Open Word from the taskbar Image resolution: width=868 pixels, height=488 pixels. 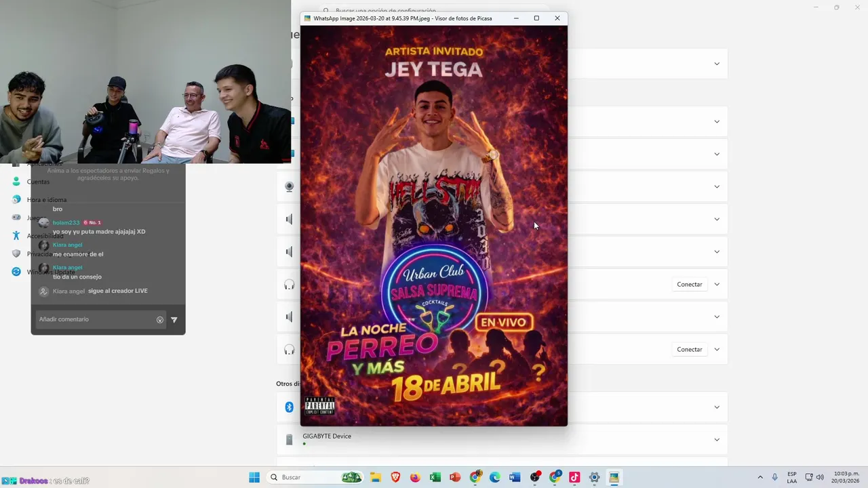tap(515, 477)
